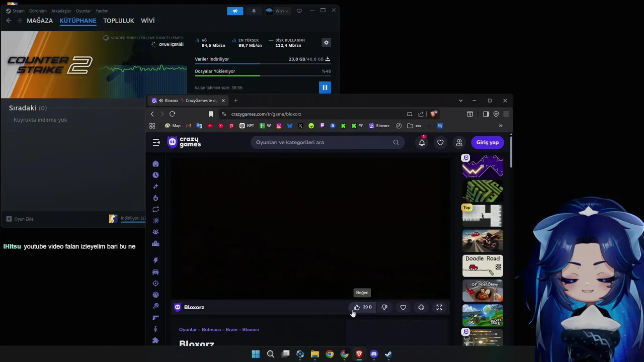Close the Bloxorz browser tab

tap(223, 101)
